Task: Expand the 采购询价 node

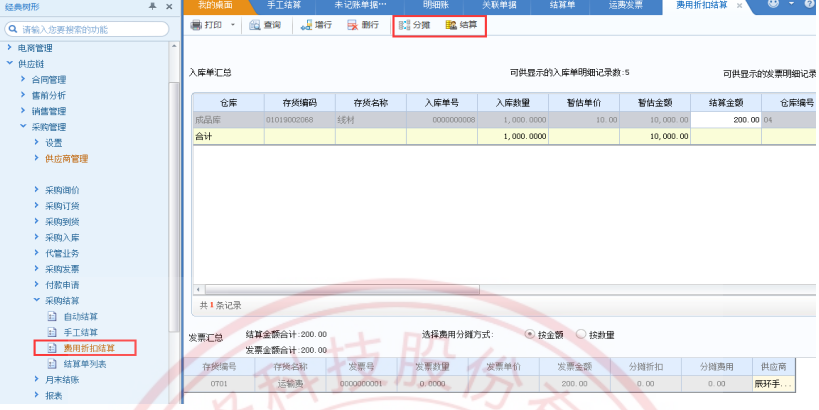Action: (x=37, y=190)
